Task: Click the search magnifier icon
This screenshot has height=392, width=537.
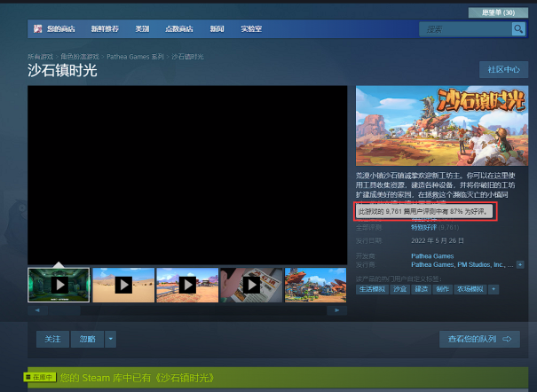Action: [518, 29]
